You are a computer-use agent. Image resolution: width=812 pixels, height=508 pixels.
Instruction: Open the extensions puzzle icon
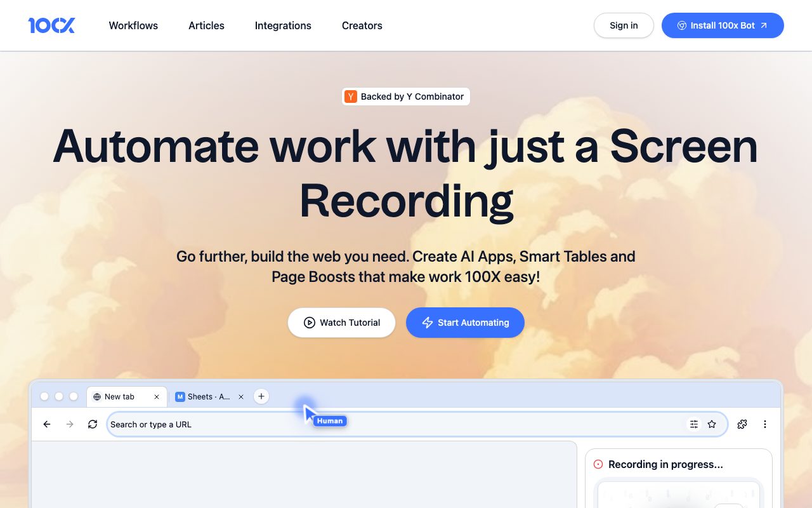pyautogui.click(x=742, y=424)
